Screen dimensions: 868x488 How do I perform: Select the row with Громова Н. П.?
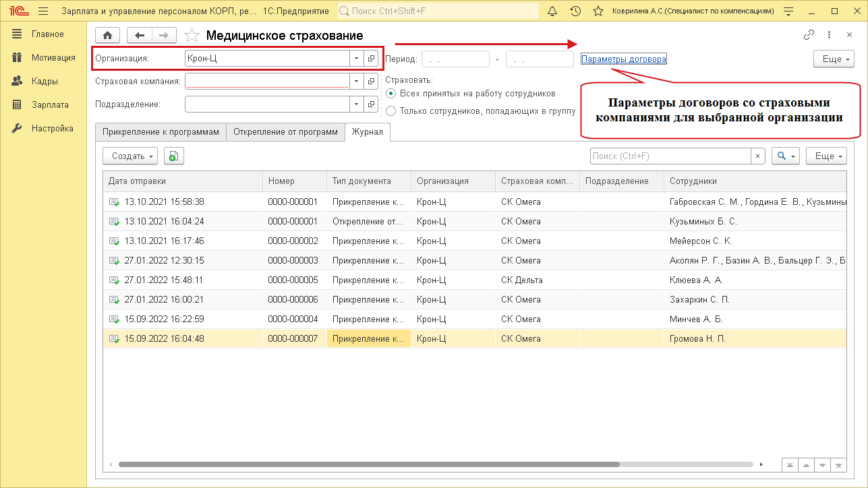pyautogui.click(x=697, y=338)
